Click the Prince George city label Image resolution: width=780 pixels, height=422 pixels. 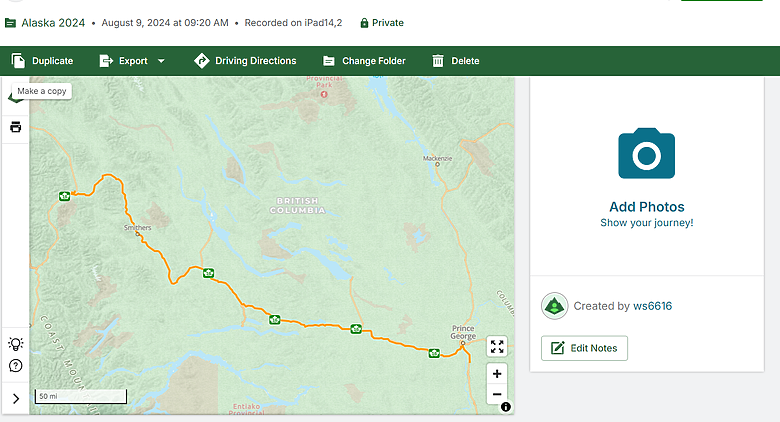pos(463,332)
